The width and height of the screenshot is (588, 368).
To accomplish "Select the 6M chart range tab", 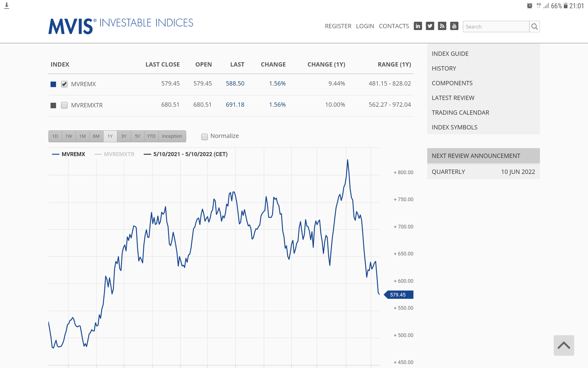I will click(96, 136).
